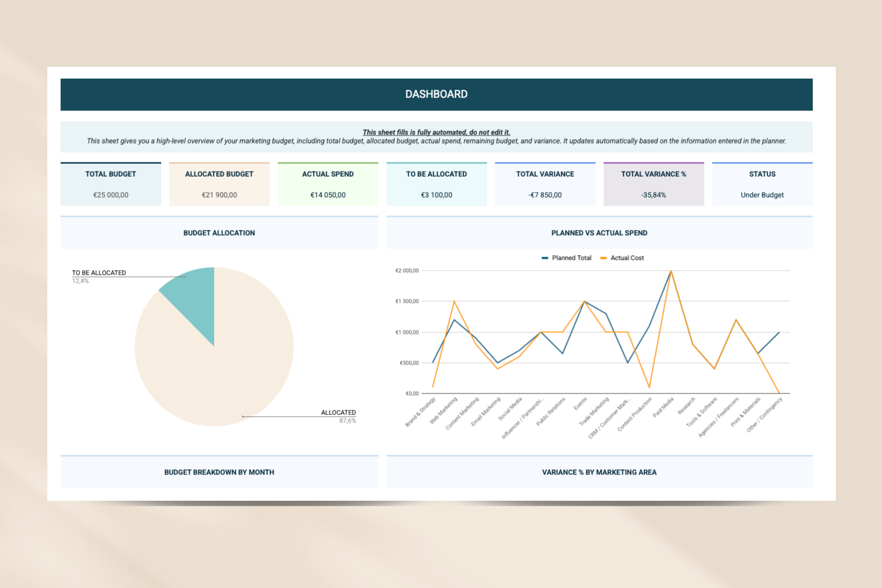The height and width of the screenshot is (588, 882).
Task: Click the €1 500,00 axis label
Action: 407,301
